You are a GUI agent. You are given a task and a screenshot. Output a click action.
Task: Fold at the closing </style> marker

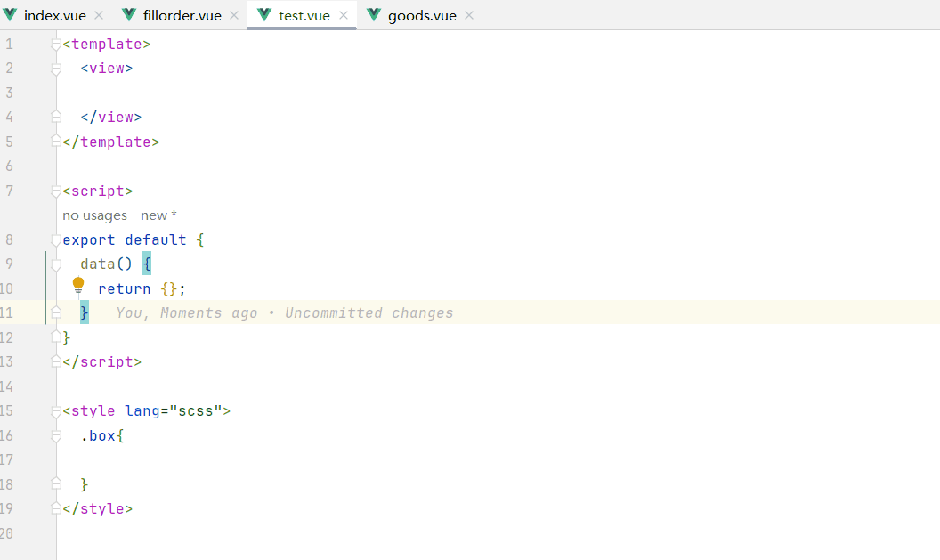[56, 508]
